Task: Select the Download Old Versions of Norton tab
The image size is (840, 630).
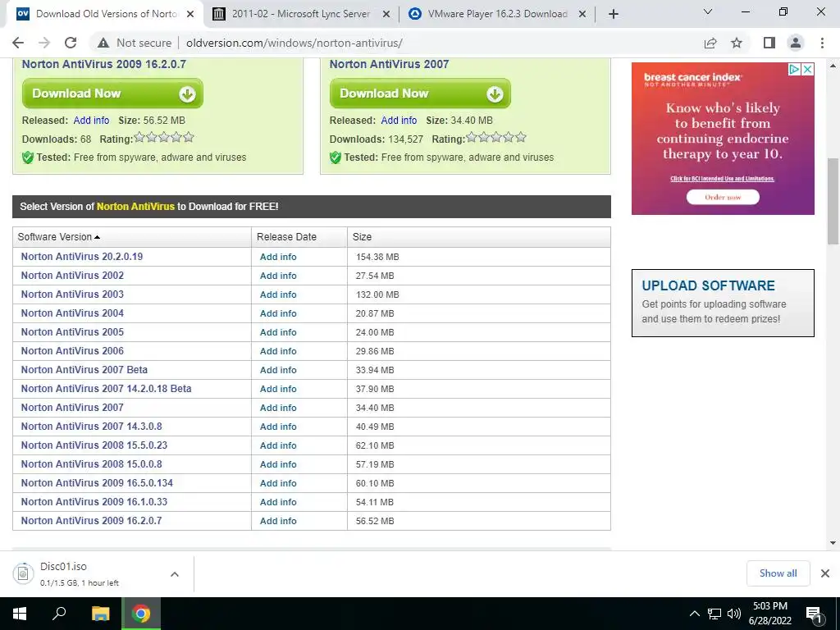Action: (106, 15)
